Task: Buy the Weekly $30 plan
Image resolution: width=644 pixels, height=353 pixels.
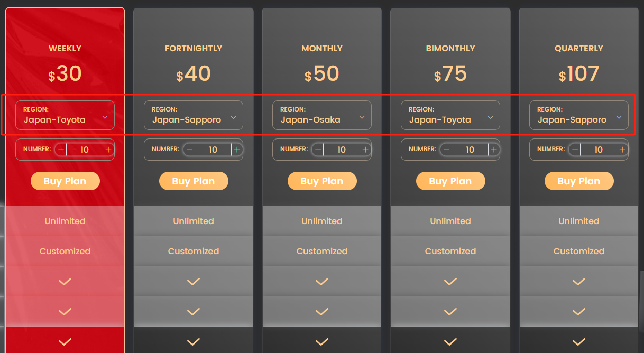Action: click(65, 181)
